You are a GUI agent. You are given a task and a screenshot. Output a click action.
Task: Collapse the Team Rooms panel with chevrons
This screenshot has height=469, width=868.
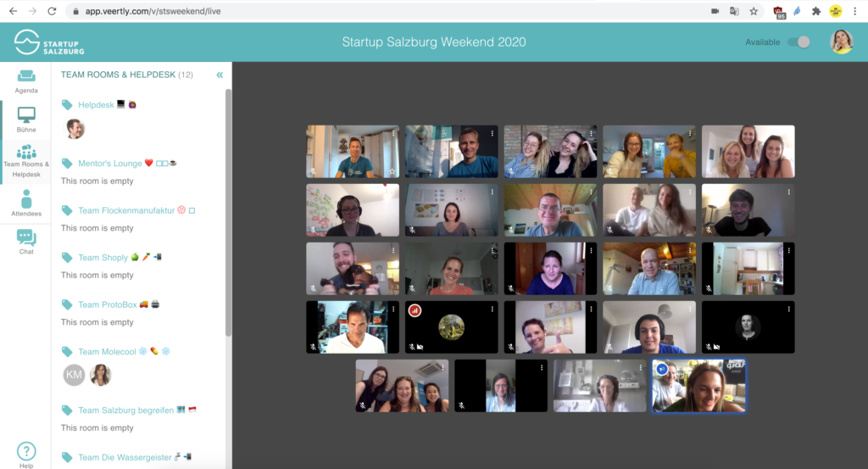point(220,75)
